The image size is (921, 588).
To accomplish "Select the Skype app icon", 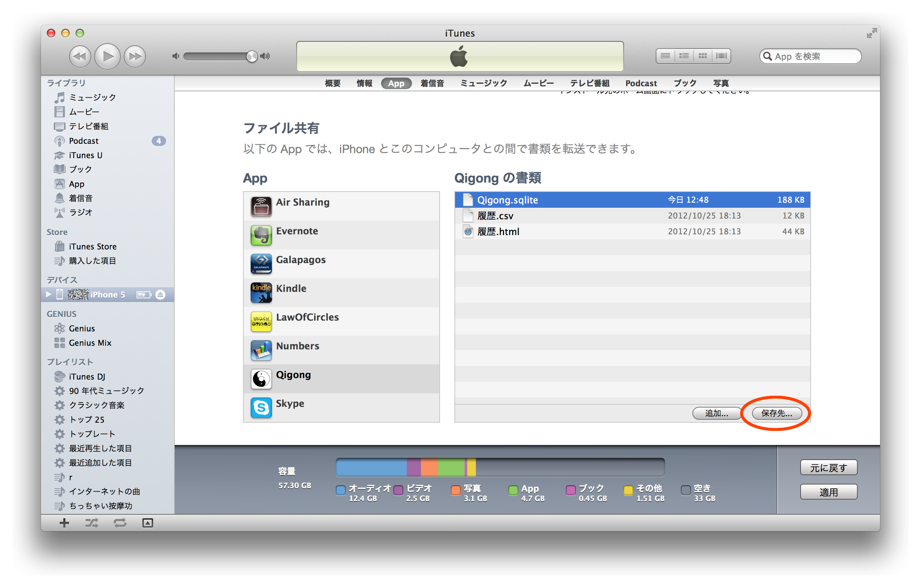I will pos(261,408).
